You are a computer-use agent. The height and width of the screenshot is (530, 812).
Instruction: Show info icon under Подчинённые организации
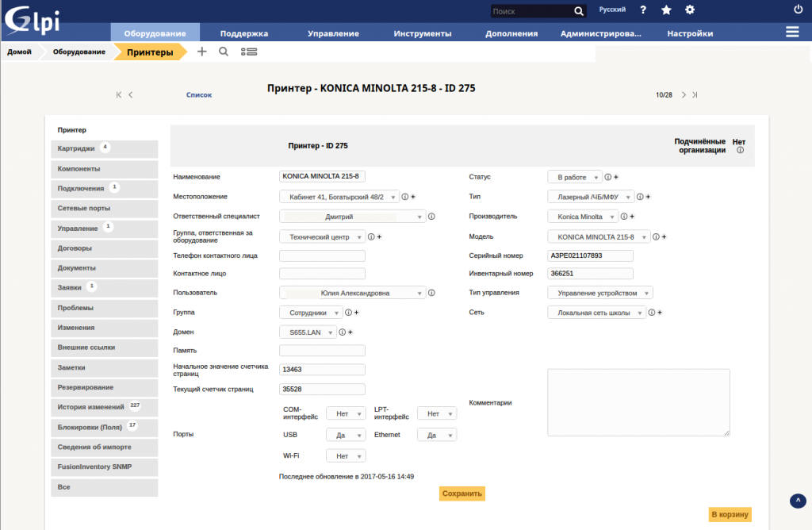(x=740, y=150)
